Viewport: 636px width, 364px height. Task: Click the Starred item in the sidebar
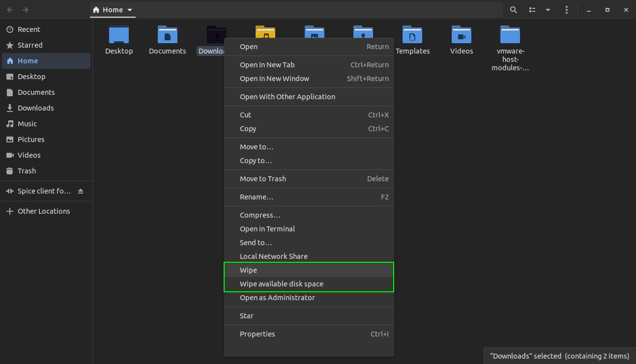pos(30,45)
